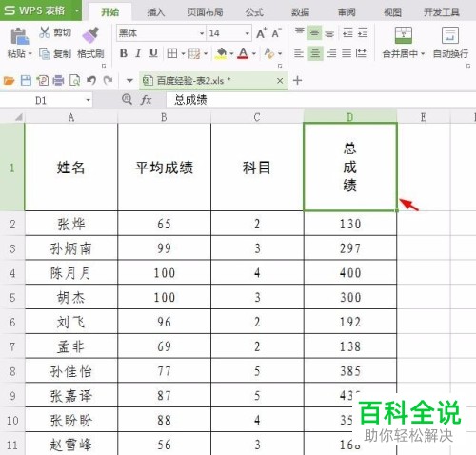
Task: Open font group dialog launcher
Action: [280, 66]
